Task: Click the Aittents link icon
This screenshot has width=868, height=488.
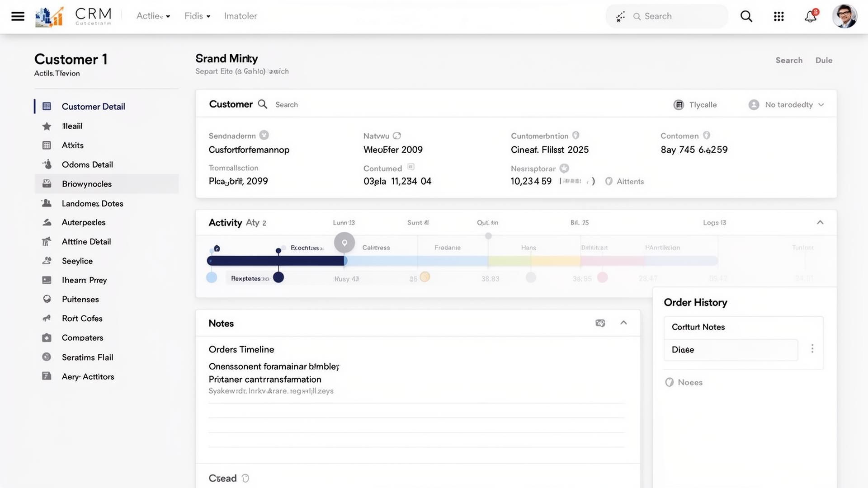Action: 609,181
